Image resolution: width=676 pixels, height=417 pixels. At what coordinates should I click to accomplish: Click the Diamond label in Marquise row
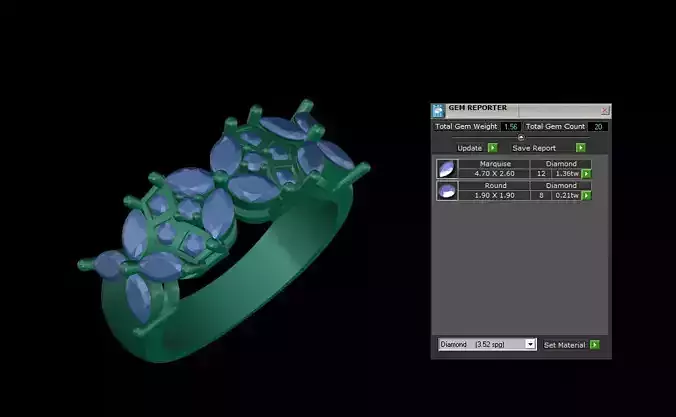point(561,164)
